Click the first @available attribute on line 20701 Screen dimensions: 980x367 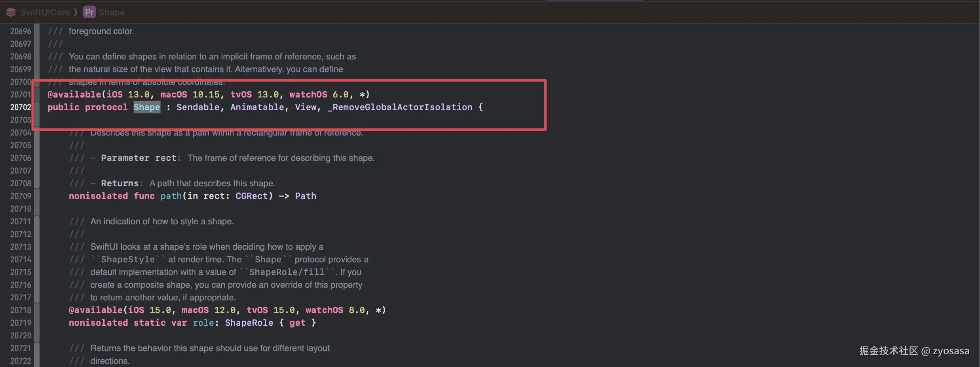click(74, 94)
